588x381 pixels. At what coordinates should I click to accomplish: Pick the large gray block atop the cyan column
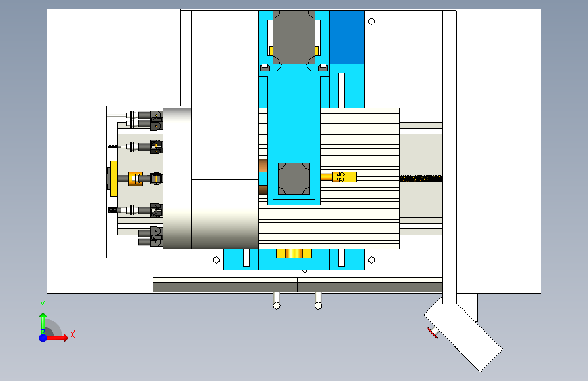click(x=294, y=37)
